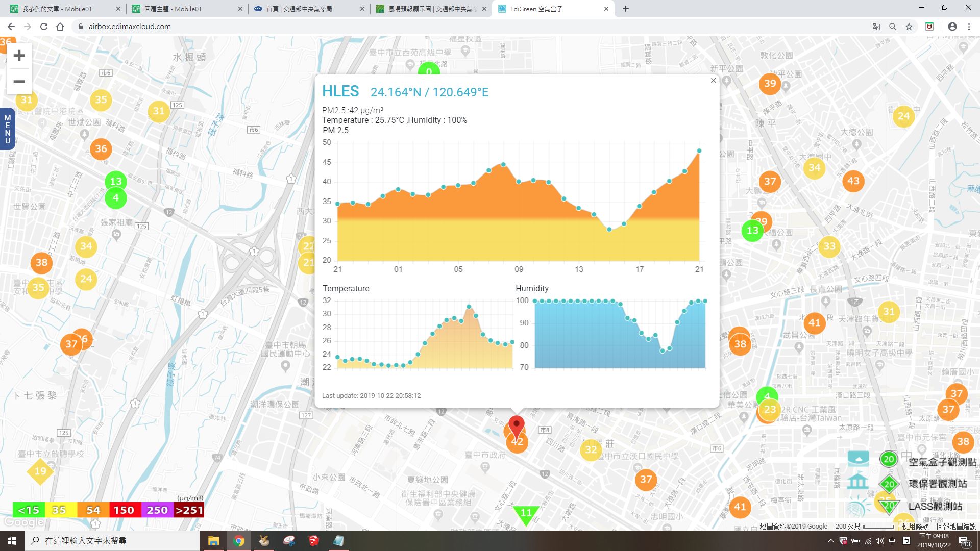The image size is (980, 551).
Task: Select the orange sensor marker 43
Action: (x=853, y=181)
